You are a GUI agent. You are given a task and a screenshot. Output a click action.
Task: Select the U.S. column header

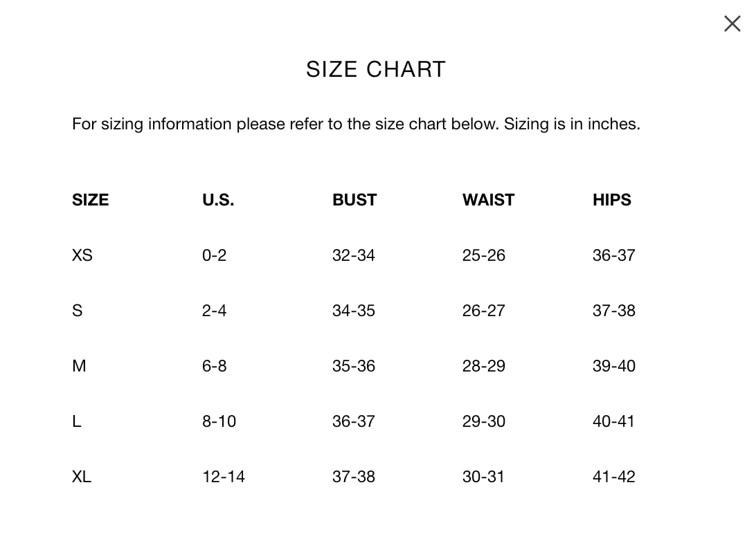point(218,200)
